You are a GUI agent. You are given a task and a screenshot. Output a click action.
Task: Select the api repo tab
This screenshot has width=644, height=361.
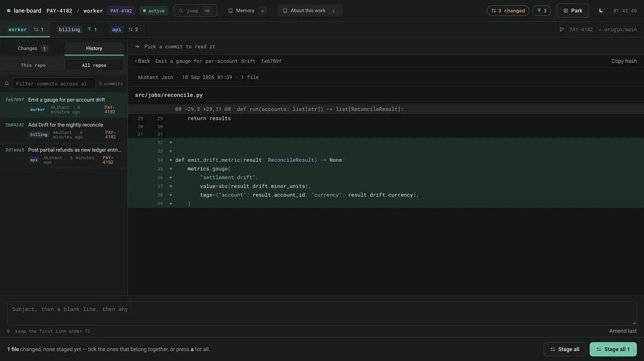click(x=124, y=29)
